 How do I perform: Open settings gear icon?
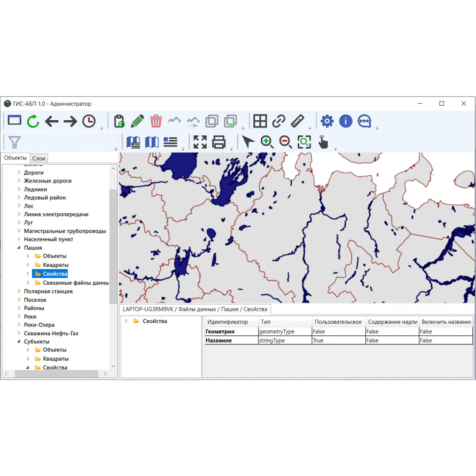327,121
